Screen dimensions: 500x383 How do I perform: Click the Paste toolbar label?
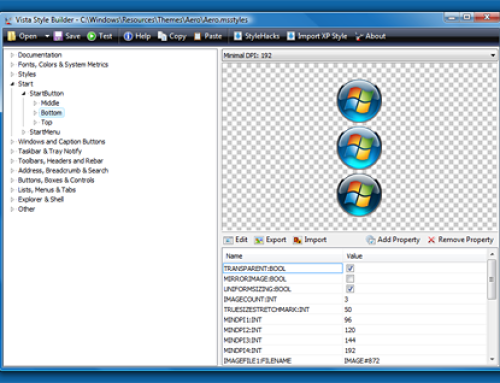[x=213, y=36]
